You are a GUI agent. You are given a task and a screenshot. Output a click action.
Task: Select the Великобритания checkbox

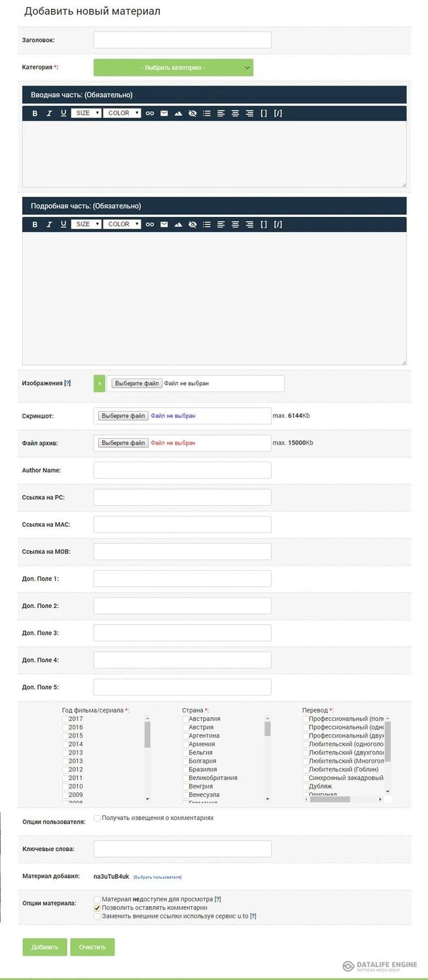[185, 779]
